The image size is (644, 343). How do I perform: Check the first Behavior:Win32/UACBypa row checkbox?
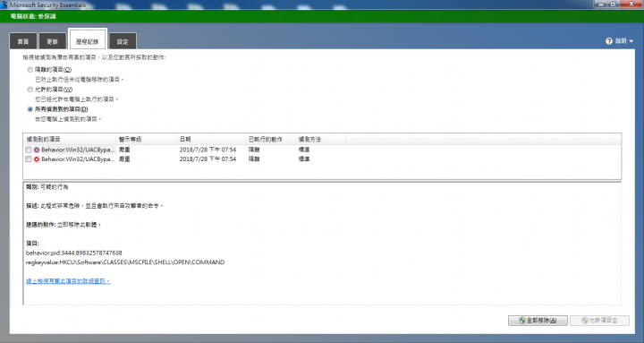pyautogui.click(x=29, y=150)
